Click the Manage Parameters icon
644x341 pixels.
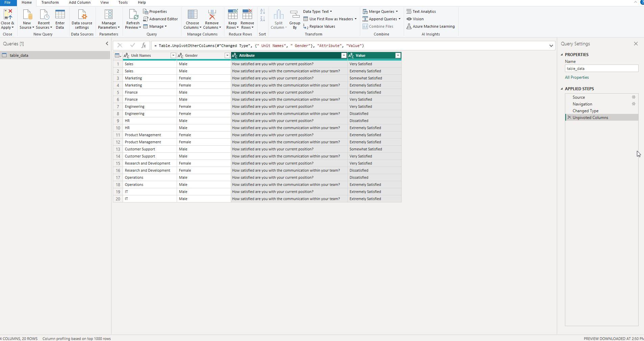pyautogui.click(x=108, y=15)
